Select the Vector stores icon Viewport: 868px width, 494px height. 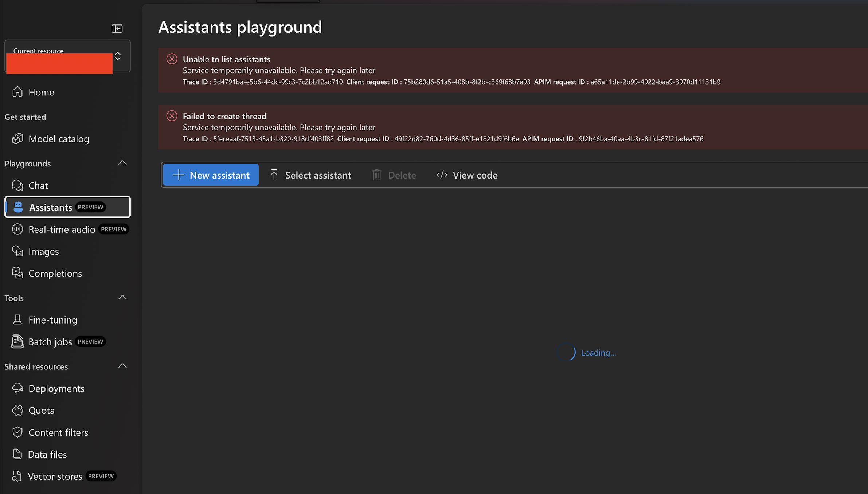tap(17, 476)
